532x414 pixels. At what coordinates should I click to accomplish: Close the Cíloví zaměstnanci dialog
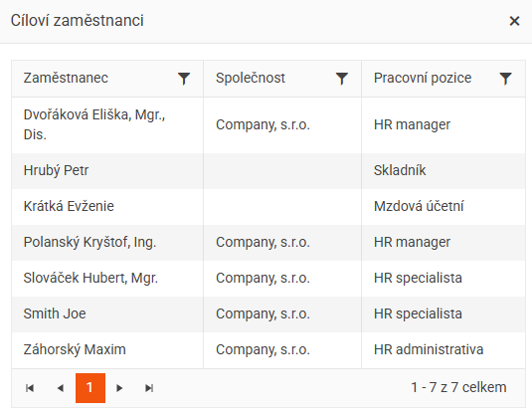tap(514, 21)
